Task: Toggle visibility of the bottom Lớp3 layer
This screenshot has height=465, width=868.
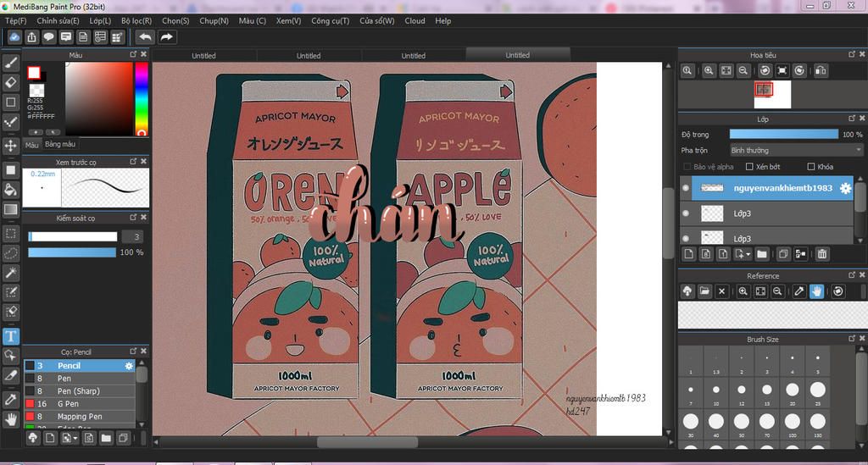Action: click(x=686, y=238)
